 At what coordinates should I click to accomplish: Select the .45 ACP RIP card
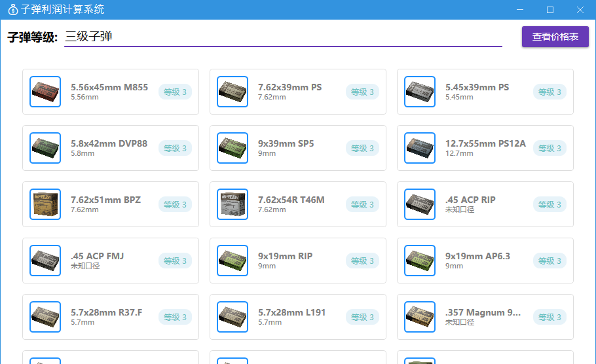[485, 205]
